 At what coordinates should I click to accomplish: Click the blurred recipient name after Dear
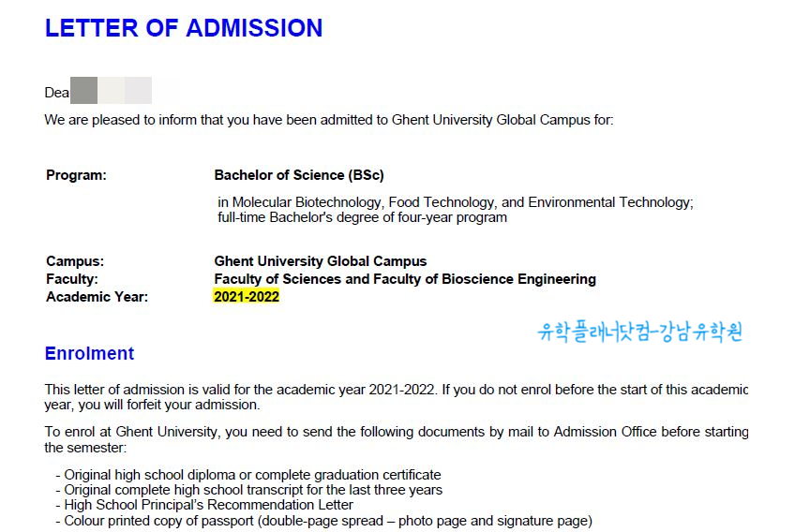click(x=111, y=91)
